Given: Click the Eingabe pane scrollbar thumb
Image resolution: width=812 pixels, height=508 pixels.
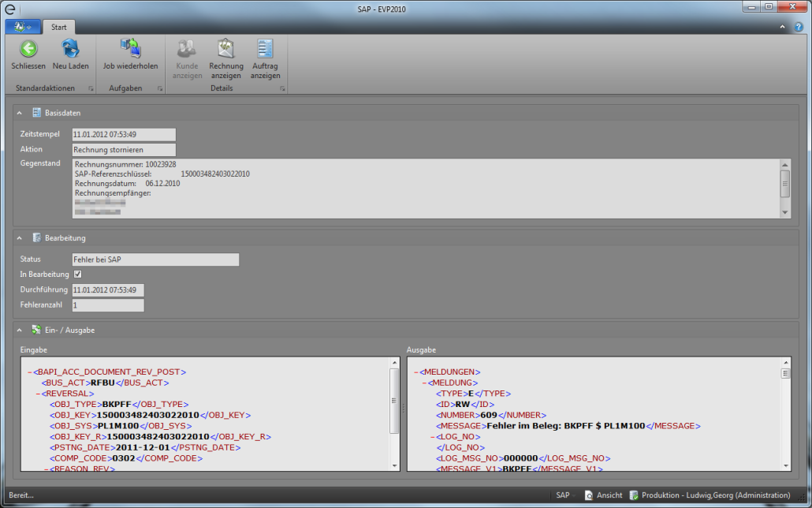Looking at the screenshot, I should click(395, 401).
